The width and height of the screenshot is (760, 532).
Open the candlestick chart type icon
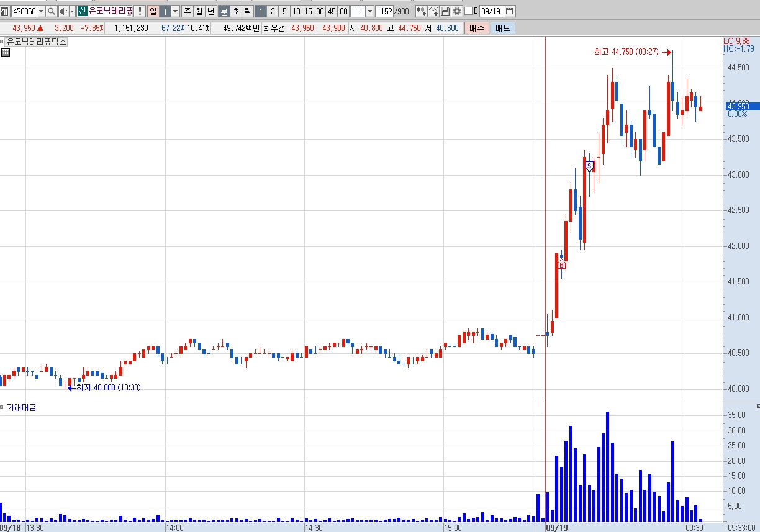[x=421, y=11]
